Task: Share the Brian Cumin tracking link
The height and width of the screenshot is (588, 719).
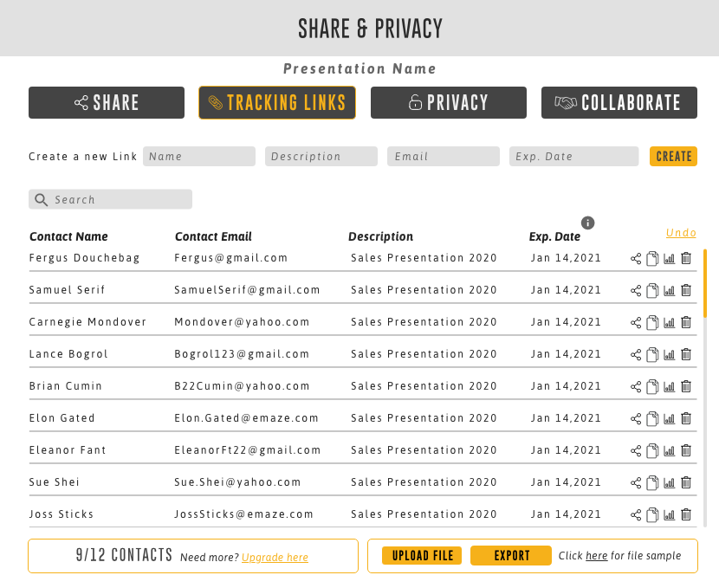Action: coord(636,386)
